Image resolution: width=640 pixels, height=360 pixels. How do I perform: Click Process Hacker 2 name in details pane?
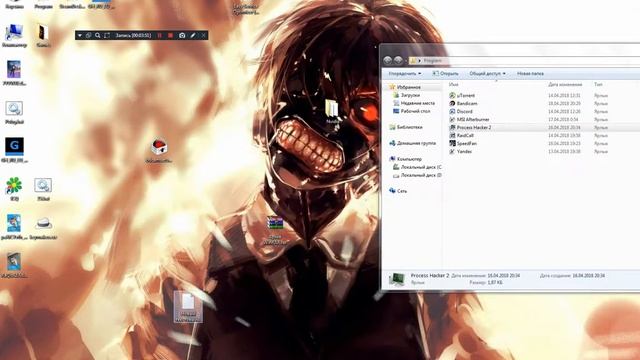click(x=429, y=276)
